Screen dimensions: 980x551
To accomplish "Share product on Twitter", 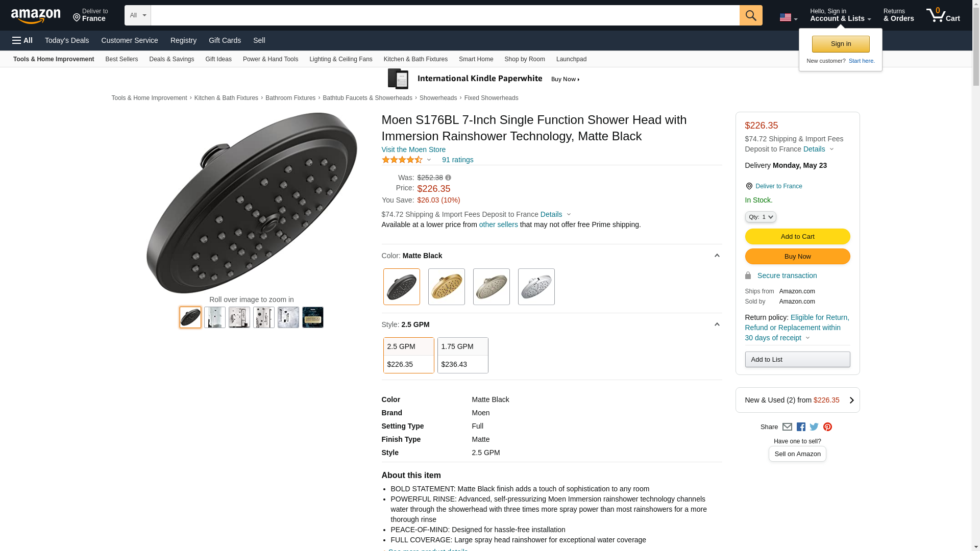I will 814,427.
